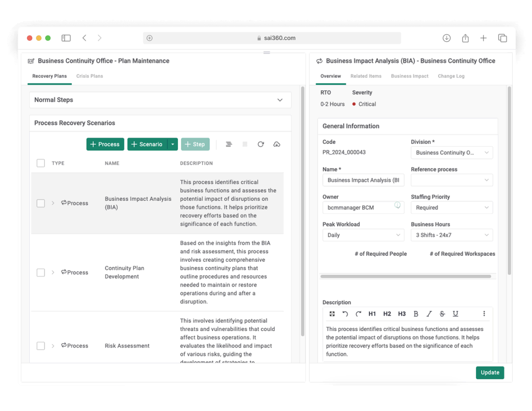The height and width of the screenshot is (411, 532).
Task: Undo in the description editor
Action: tap(345, 314)
